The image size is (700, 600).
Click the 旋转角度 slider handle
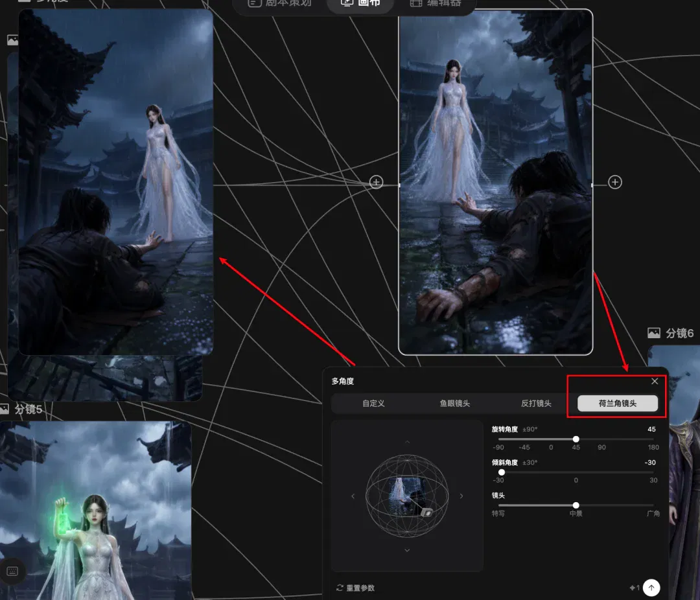point(576,439)
